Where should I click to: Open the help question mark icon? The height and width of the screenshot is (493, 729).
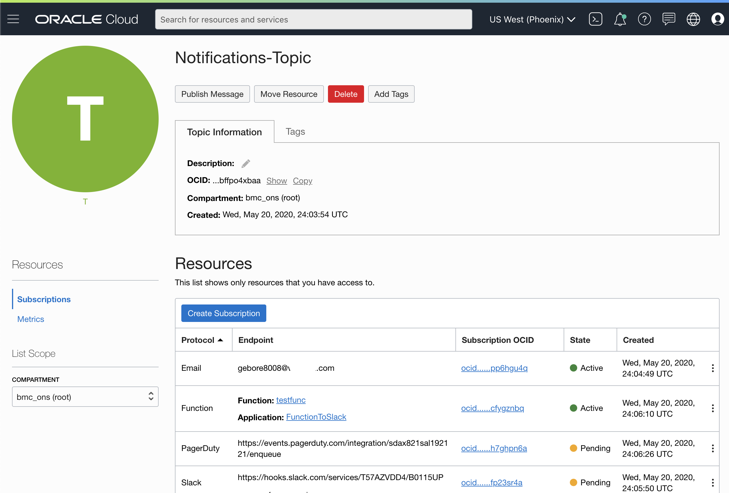point(644,19)
